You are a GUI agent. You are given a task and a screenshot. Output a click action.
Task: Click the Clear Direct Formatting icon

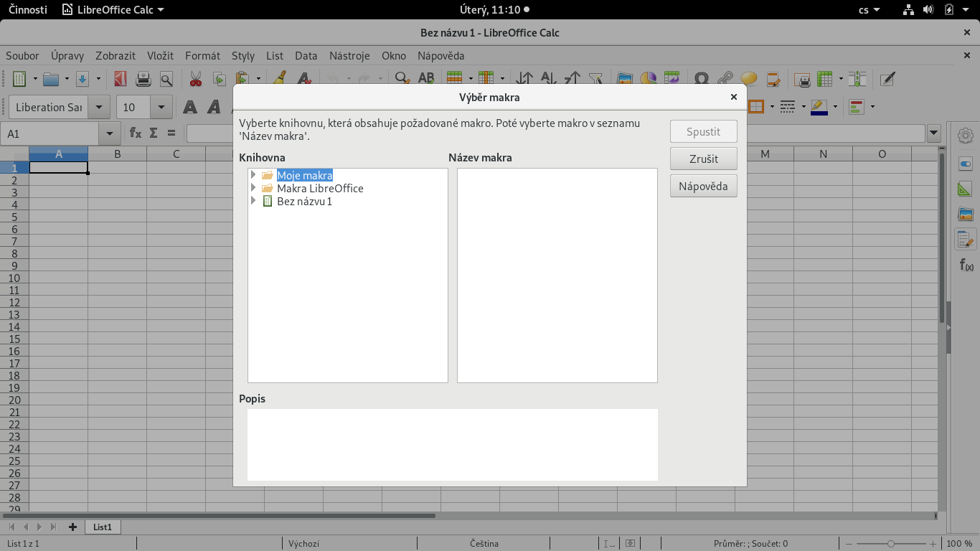point(304,79)
